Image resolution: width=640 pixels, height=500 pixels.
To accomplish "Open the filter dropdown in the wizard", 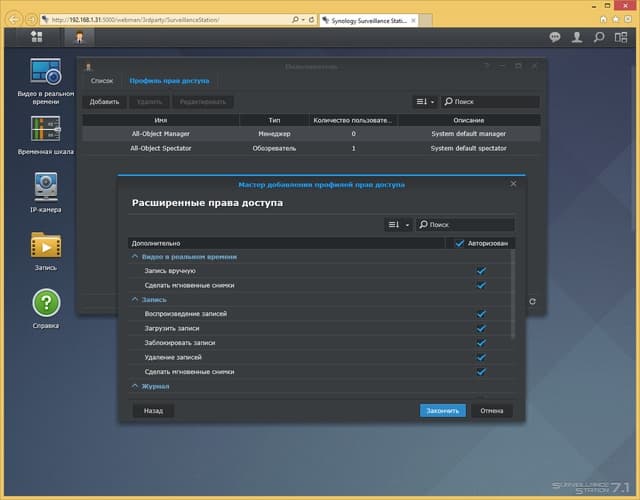I will point(398,224).
